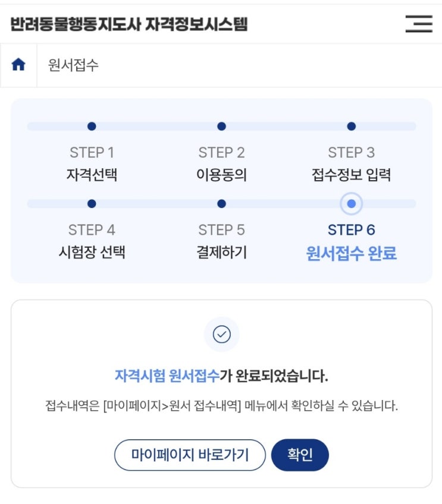The image size is (442, 504).
Task: Go to home via house icon
Action: [18, 64]
